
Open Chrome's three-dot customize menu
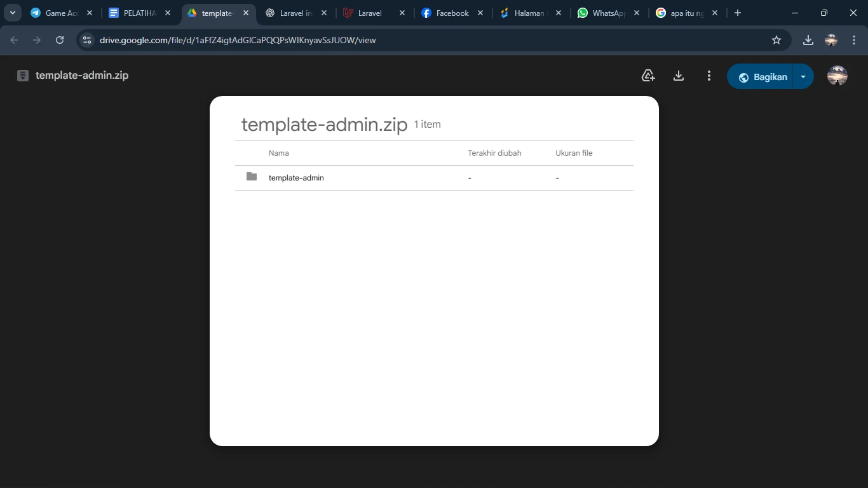[854, 40]
